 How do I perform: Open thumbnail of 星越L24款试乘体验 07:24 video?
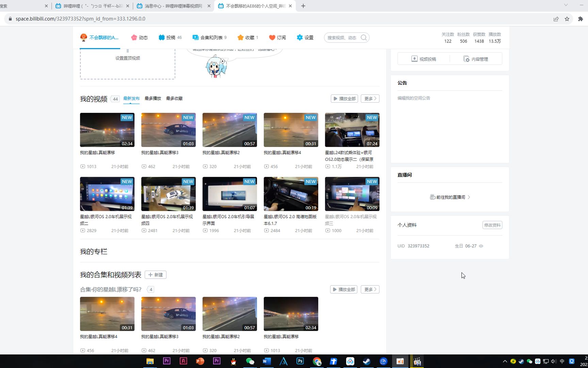click(x=352, y=130)
